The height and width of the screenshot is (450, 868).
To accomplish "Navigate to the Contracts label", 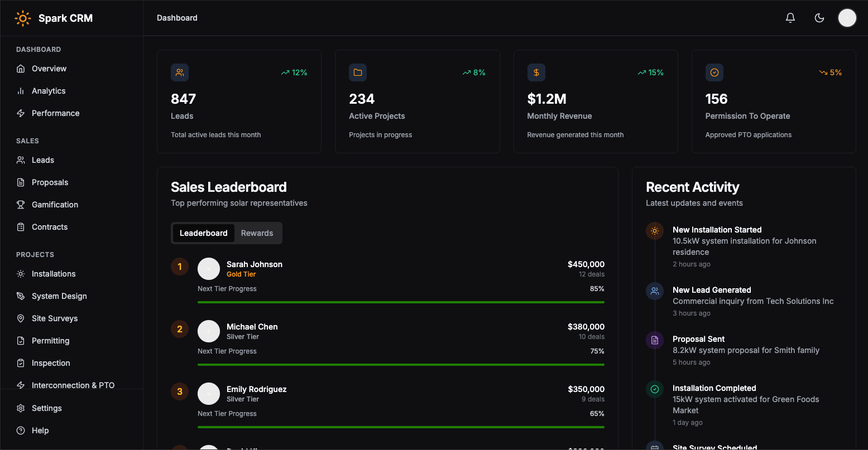I will pos(50,227).
